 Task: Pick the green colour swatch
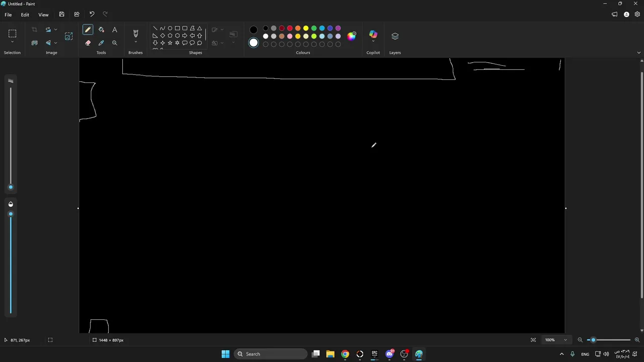pyautogui.click(x=314, y=28)
